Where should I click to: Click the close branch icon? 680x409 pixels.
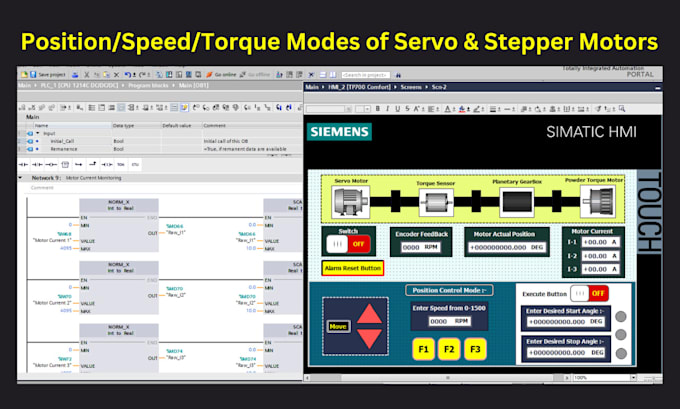tap(92, 164)
